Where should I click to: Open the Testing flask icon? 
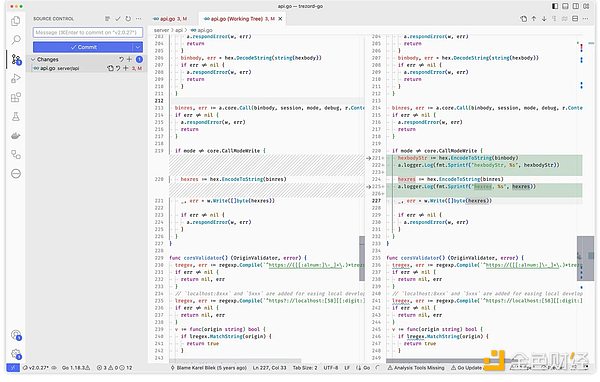pyautogui.click(x=16, y=116)
